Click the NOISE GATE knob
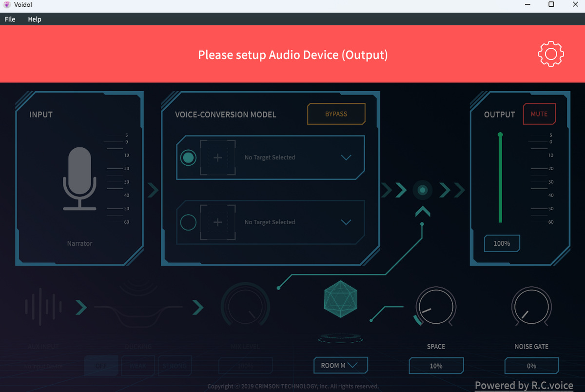This screenshot has width=585, height=392. pyautogui.click(x=531, y=307)
